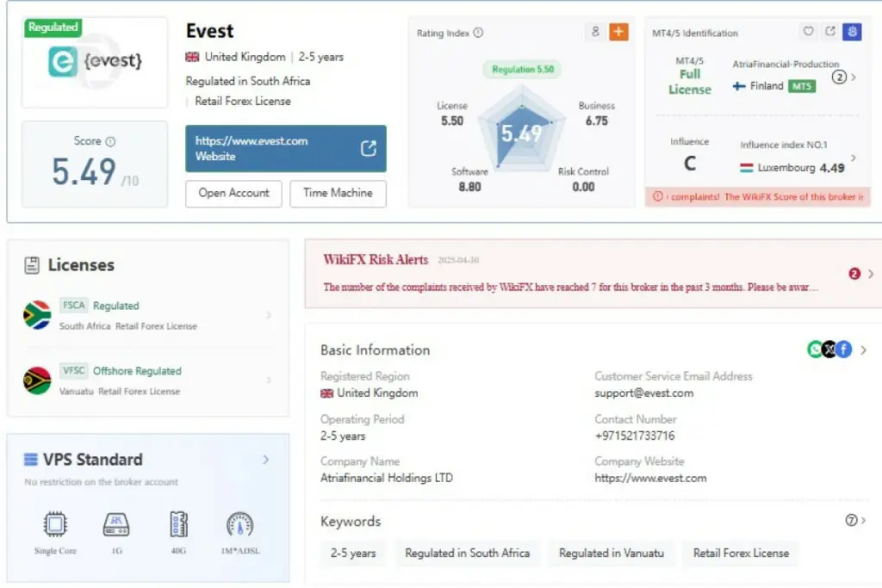Favorite the broker with the heart icon
The width and height of the screenshot is (882, 588).
808,32
